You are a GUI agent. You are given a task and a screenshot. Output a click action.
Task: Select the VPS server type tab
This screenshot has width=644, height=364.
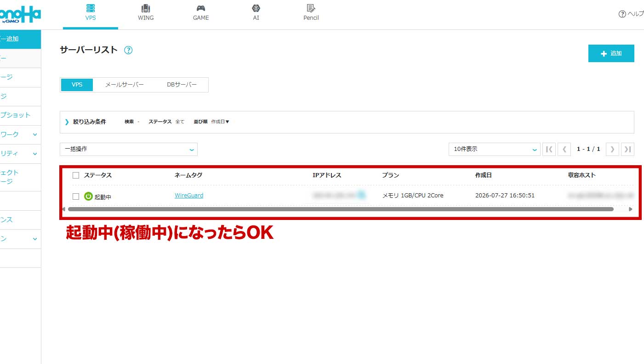coord(77,85)
